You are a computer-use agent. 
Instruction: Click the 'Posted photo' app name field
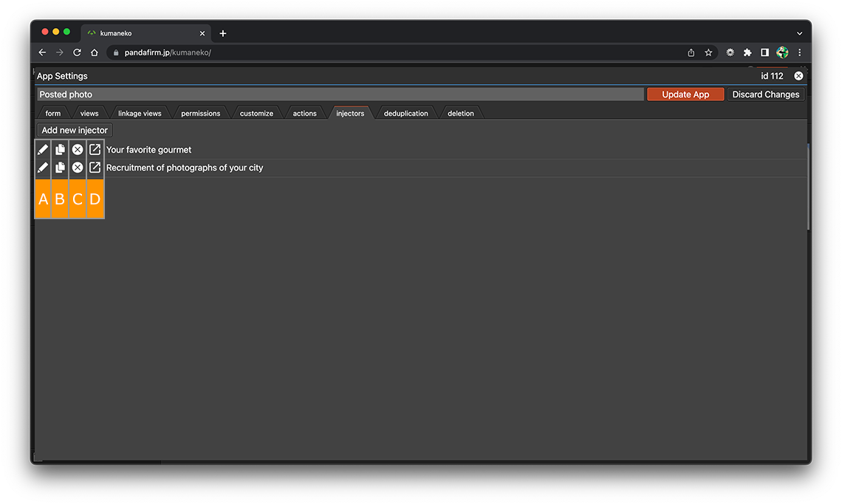340,94
